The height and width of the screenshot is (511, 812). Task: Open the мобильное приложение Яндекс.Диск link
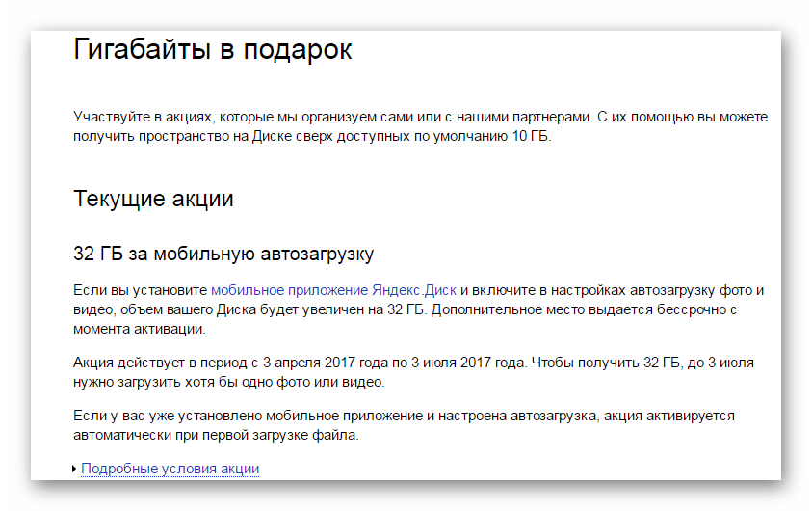pos(334,289)
